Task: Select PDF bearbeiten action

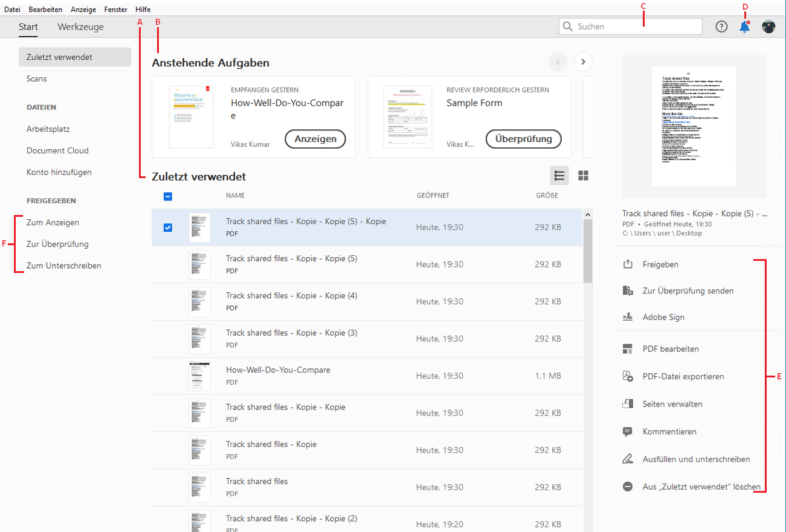Action: [671, 349]
